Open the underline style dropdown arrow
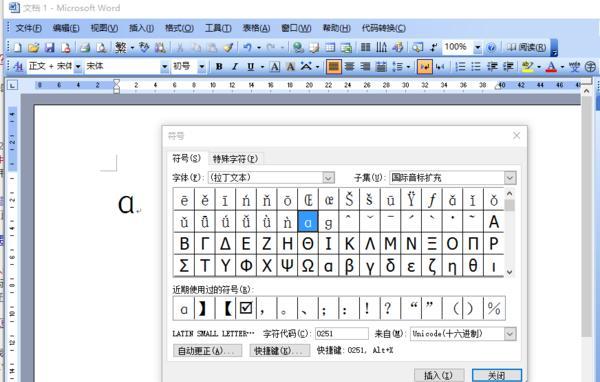 [262, 67]
